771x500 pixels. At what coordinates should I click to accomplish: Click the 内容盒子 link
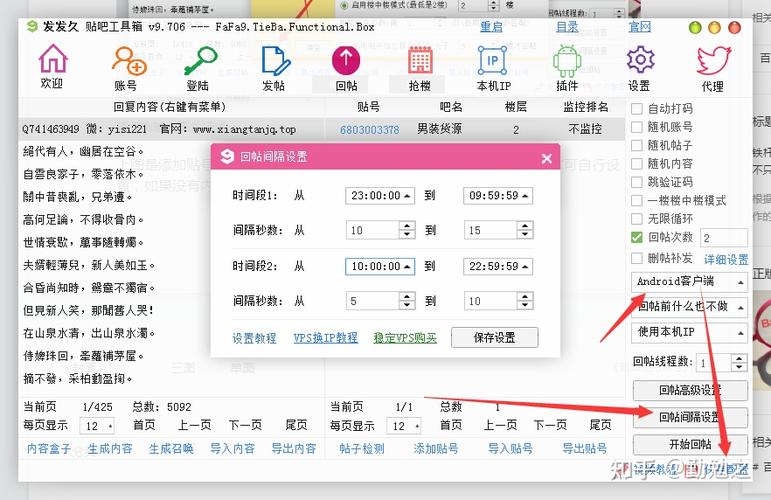(49, 449)
